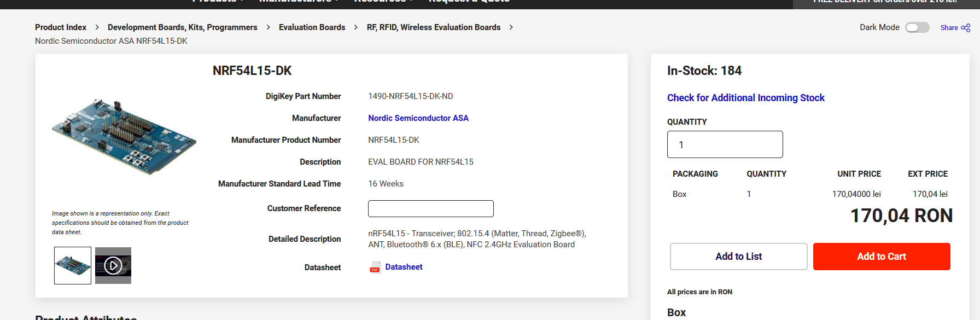
Task: Click the PDF icon beside Datasheet
Action: (x=375, y=267)
